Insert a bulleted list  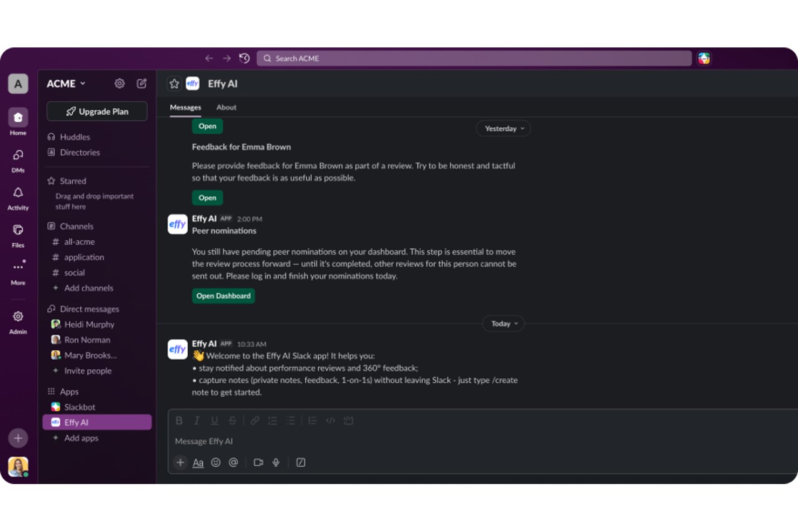pyautogui.click(x=291, y=420)
